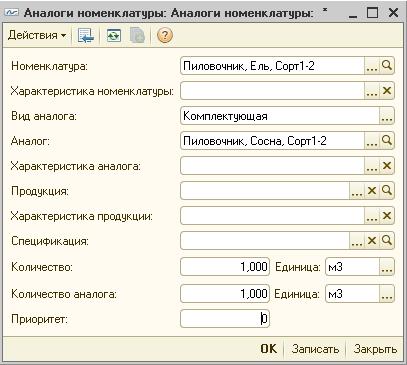Click the Количество value field 1,000
The width and height of the screenshot is (407, 365).
point(225,267)
